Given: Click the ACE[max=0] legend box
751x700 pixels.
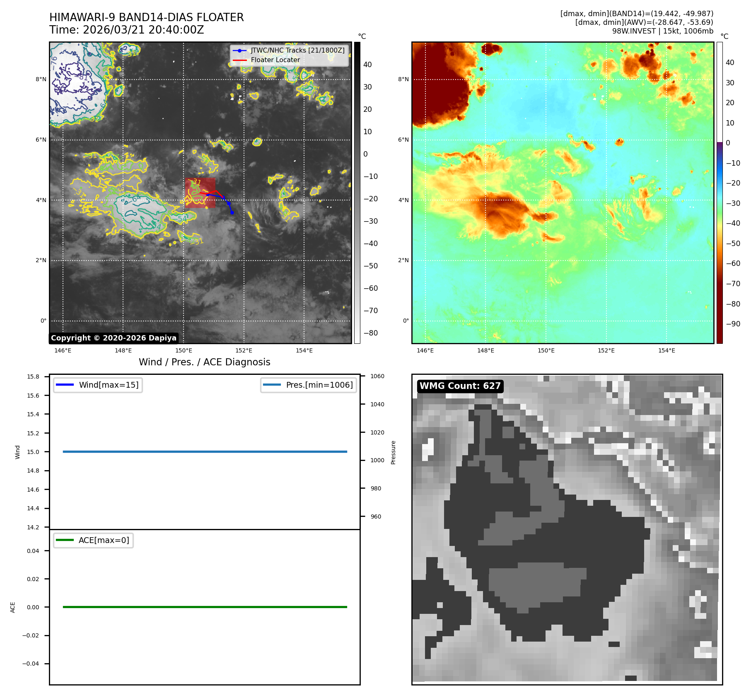Looking at the screenshot, I should coord(94,540).
